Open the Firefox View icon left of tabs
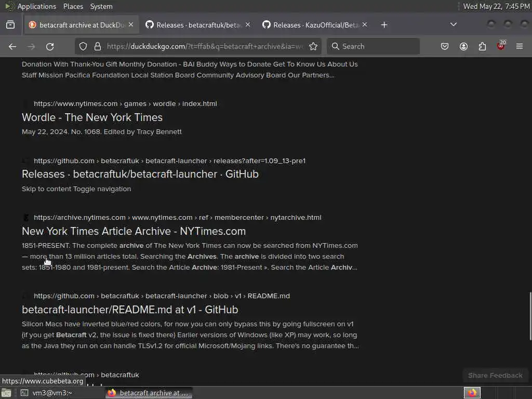This screenshot has height=399, width=532. coord(10,25)
